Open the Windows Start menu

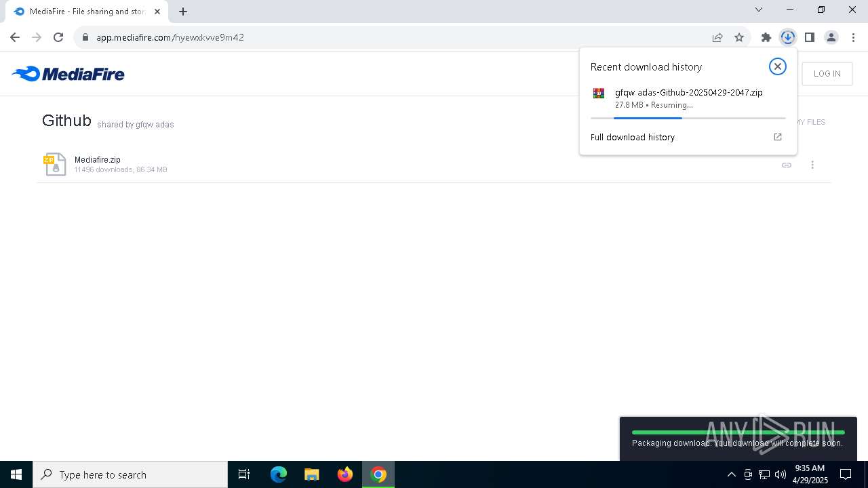click(16, 474)
